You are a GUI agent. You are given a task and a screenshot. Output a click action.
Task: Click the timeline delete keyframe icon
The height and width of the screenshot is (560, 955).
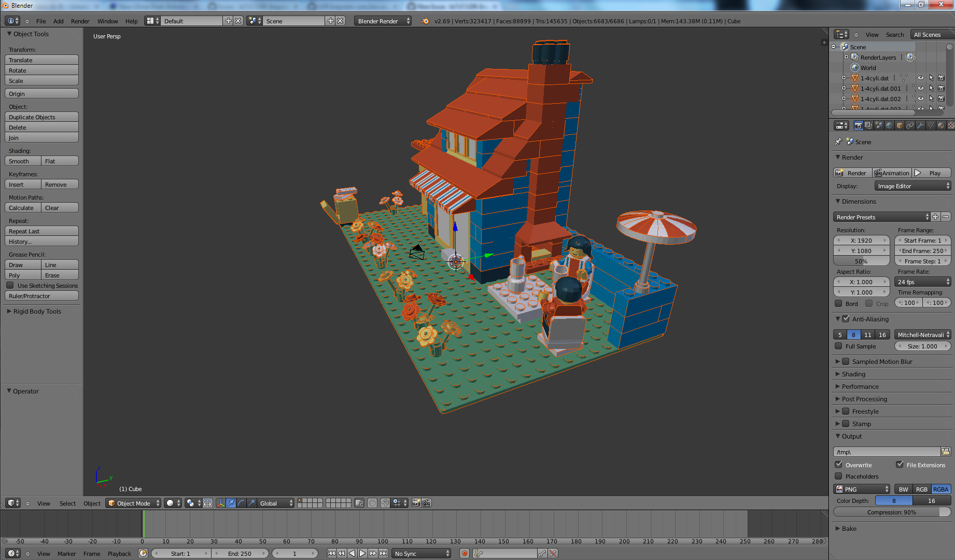point(553,554)
